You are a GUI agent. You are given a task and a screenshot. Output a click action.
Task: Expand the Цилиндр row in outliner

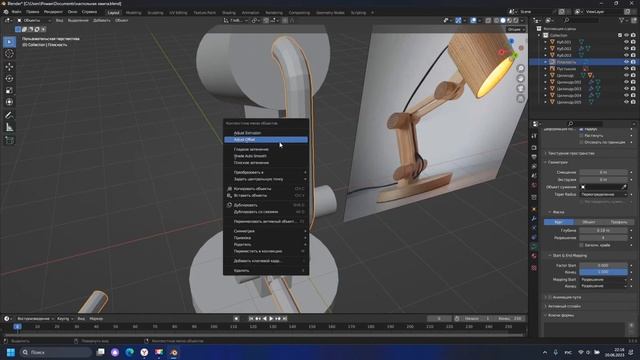click(545, 76)
